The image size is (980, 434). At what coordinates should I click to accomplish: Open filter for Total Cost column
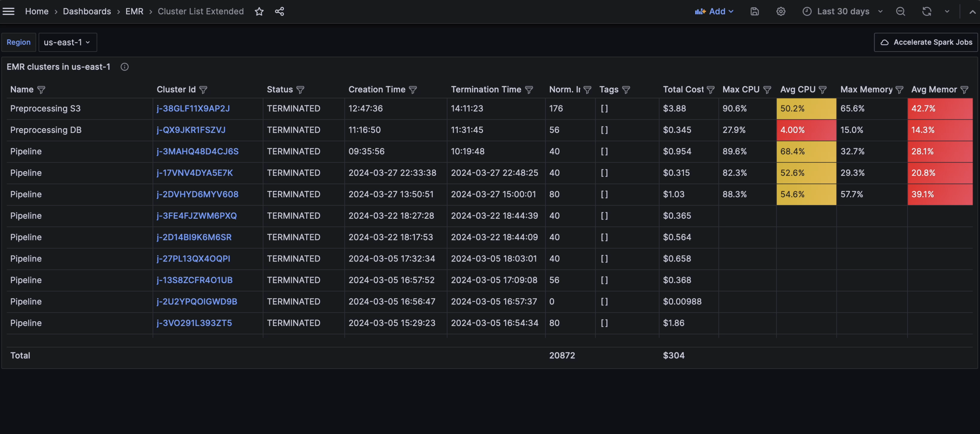(x=710, y=90)
